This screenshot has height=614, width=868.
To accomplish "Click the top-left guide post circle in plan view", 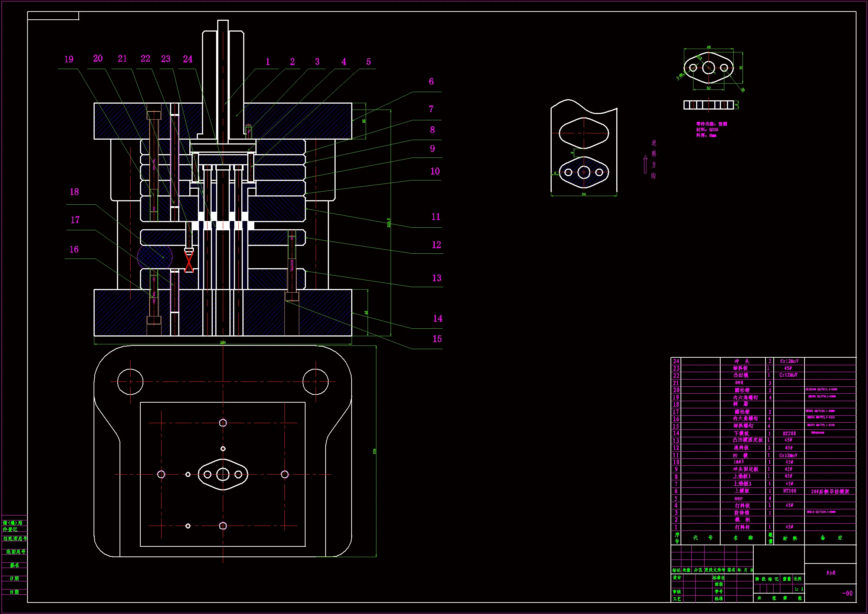I will pyautogui.click(x=130, y=382).
